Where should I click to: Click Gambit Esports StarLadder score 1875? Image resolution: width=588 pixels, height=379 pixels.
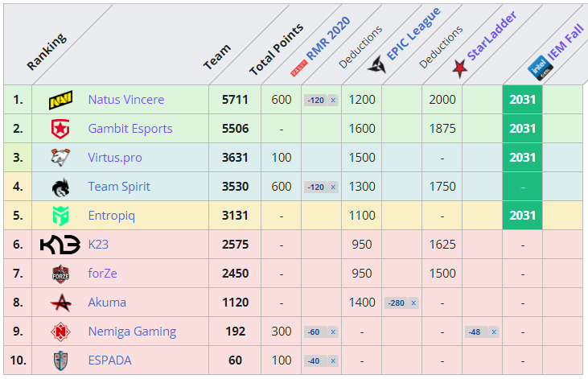click(442, 129)
